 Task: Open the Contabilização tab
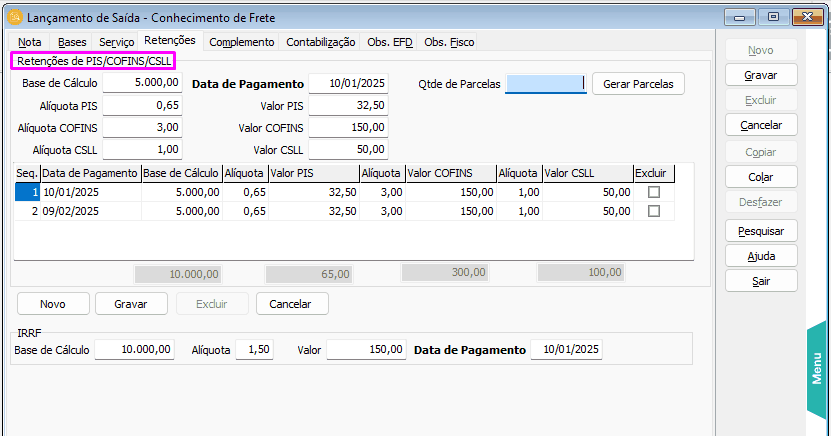point(320,42)
